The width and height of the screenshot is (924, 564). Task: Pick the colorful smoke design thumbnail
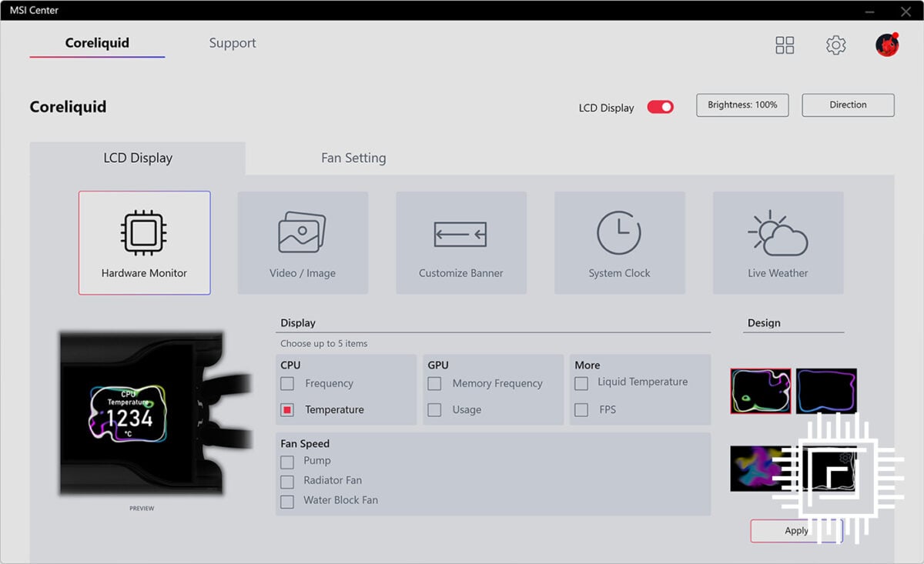click(x=761, y=469)
